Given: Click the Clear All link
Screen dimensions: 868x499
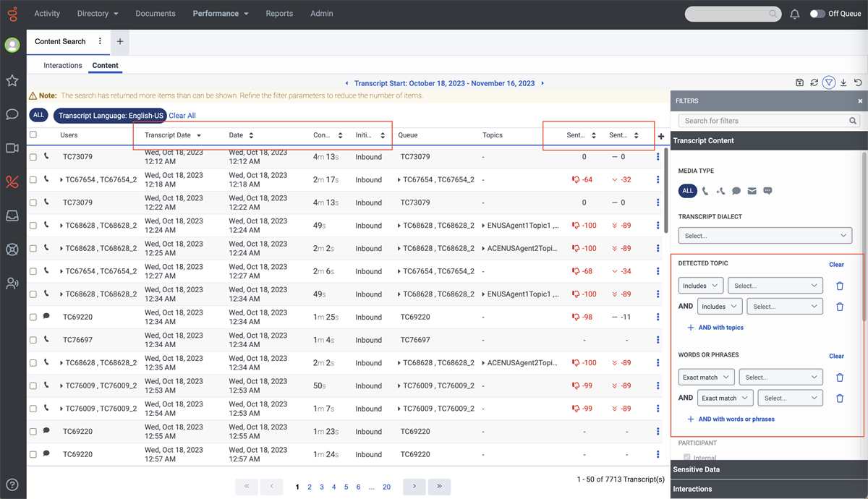Looking at the screenshot, I should pyautogui.click(x=182, y=116).
